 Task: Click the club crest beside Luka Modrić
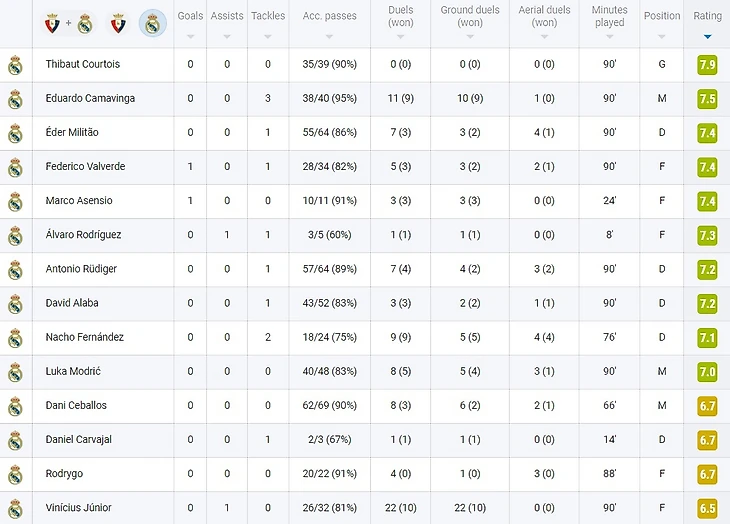15,372
